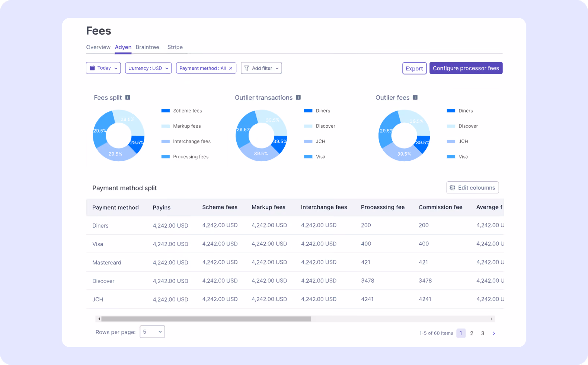Click the calendar icon in Today filter
This screenshot has height=365, width=588.
tap(92, 68)
